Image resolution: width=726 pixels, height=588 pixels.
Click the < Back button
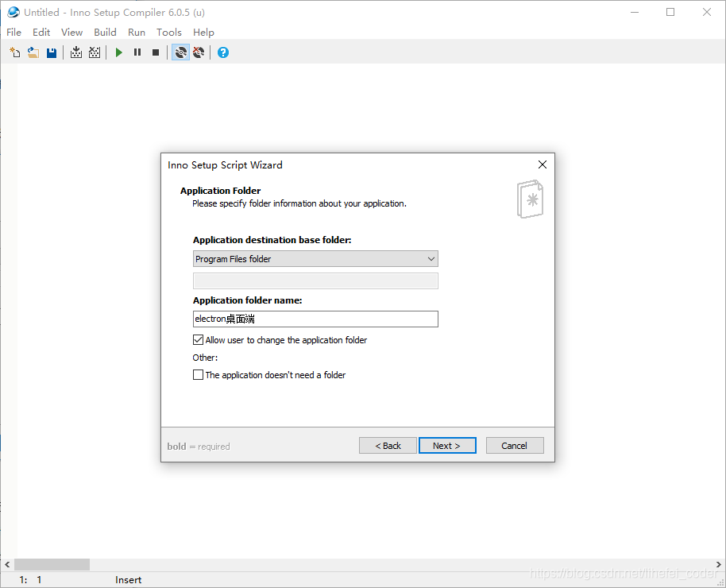[388, 445]
